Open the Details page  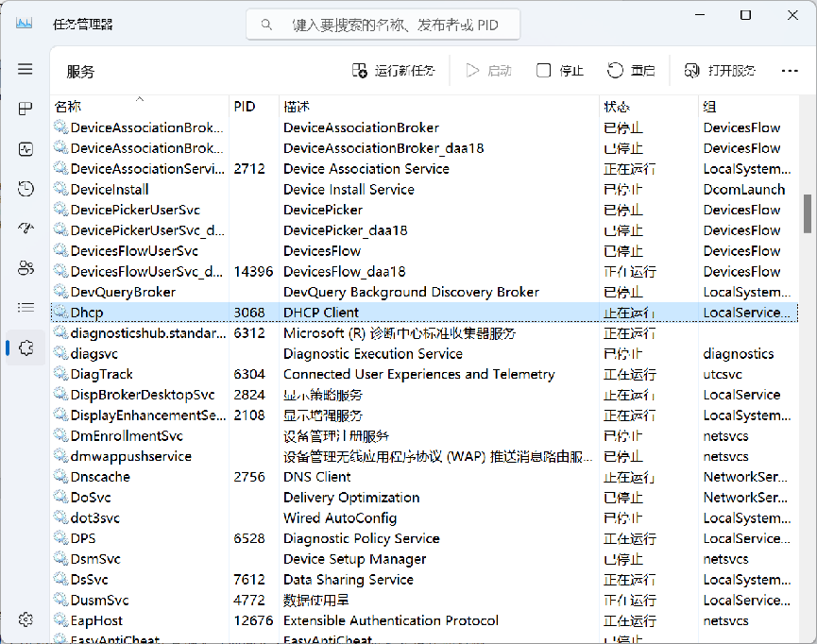click(x=26, y=308)
